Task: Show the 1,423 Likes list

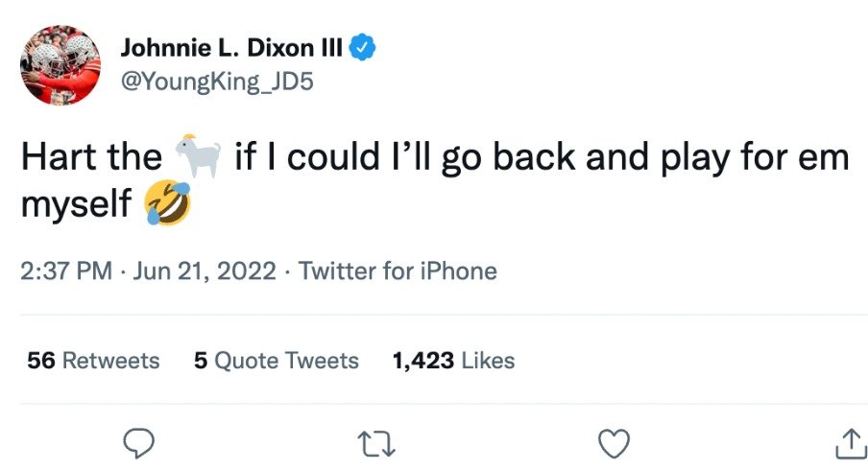Action: pos(453,361)
